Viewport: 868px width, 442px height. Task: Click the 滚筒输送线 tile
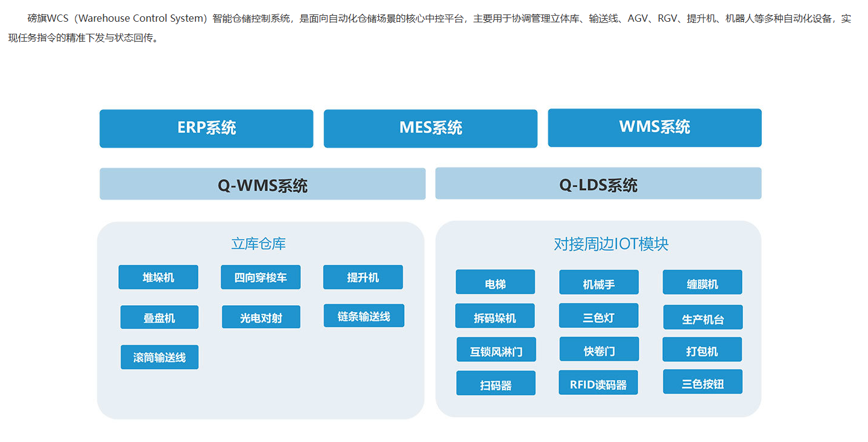(x=159, y=357)
